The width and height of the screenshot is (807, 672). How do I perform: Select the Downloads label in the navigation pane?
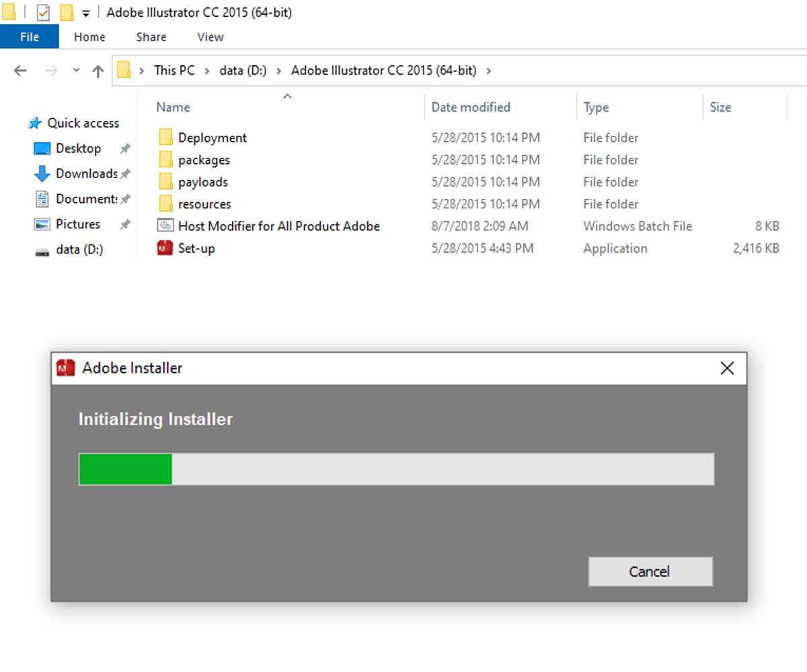(87, 173)
